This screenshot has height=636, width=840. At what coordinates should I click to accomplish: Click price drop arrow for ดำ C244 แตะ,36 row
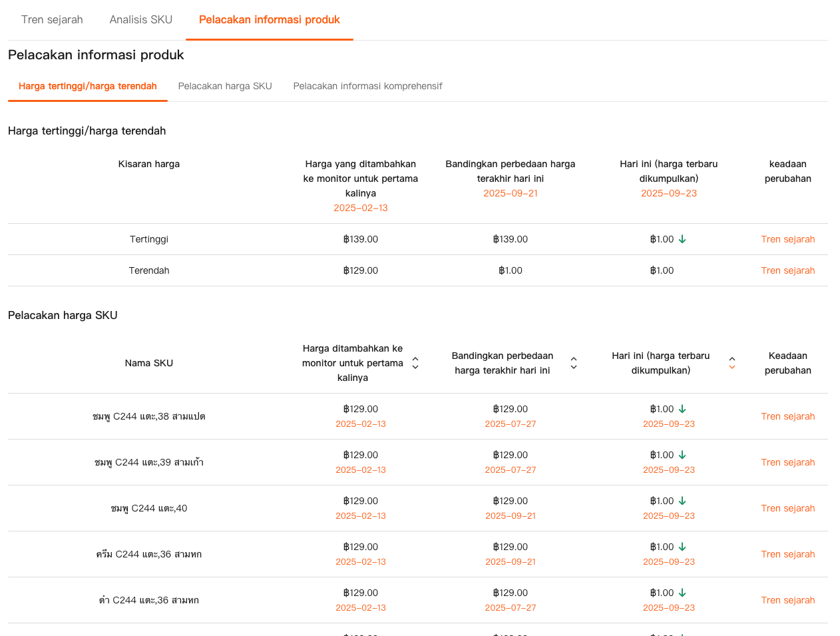click(682, 593)
